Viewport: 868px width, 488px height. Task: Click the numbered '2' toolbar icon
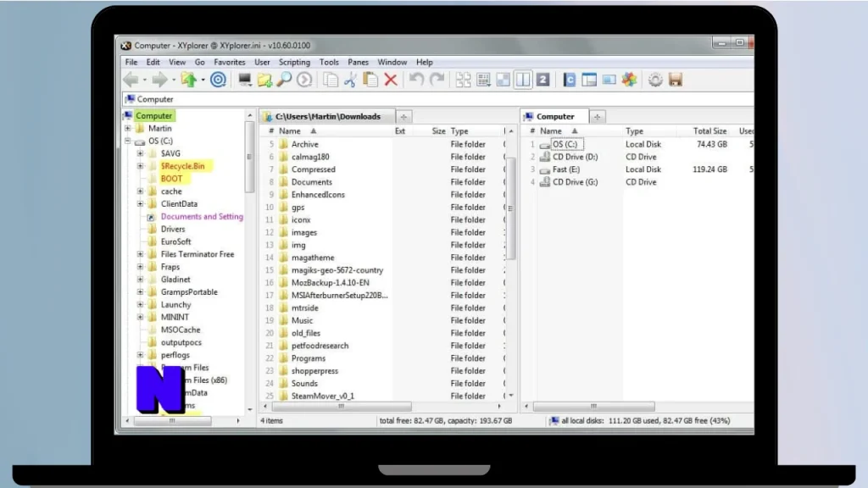(x=543, y=80)
